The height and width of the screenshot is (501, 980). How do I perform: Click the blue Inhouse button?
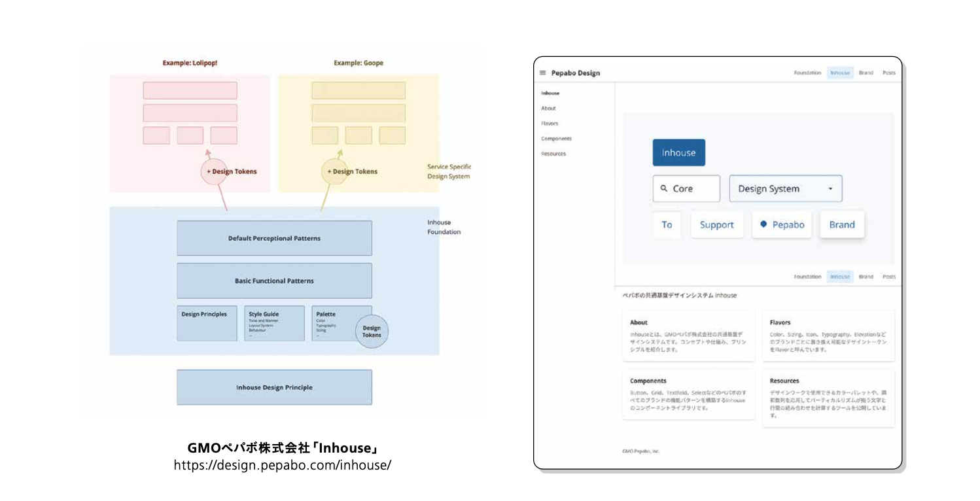(678, 152)
